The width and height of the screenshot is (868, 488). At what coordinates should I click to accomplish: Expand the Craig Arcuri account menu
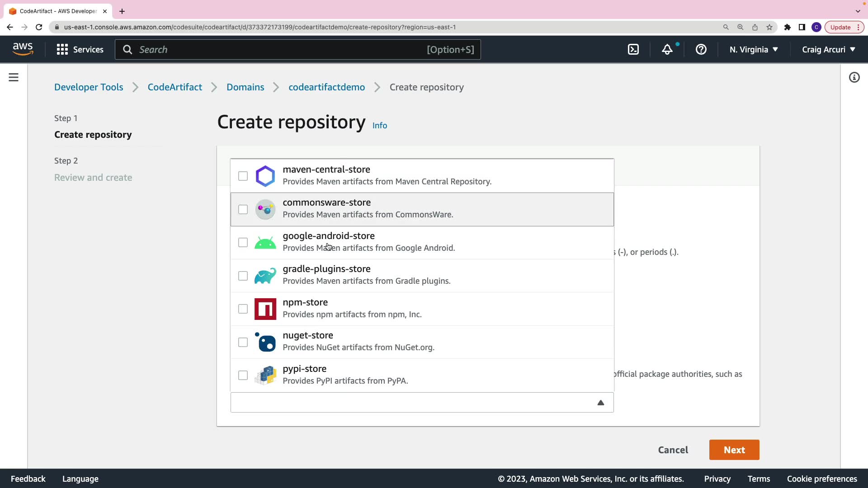click(x=828, y=50)
